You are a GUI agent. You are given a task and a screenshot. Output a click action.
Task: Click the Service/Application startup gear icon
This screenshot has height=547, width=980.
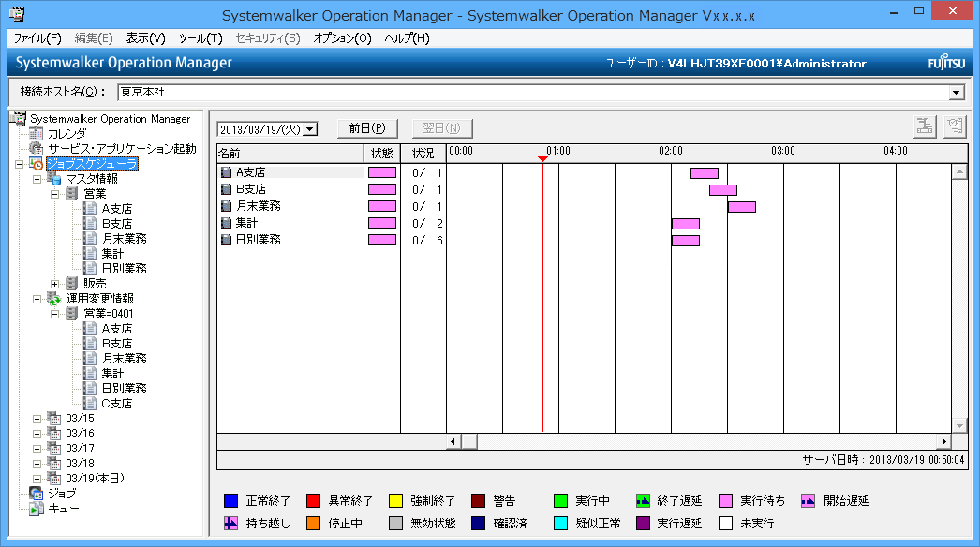[x=37, y=149]
